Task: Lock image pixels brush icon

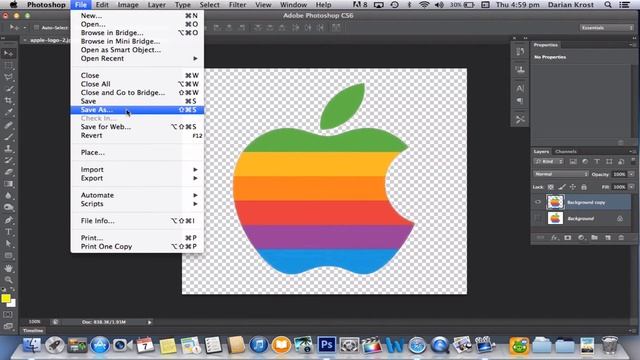Action: click(562, 187)
